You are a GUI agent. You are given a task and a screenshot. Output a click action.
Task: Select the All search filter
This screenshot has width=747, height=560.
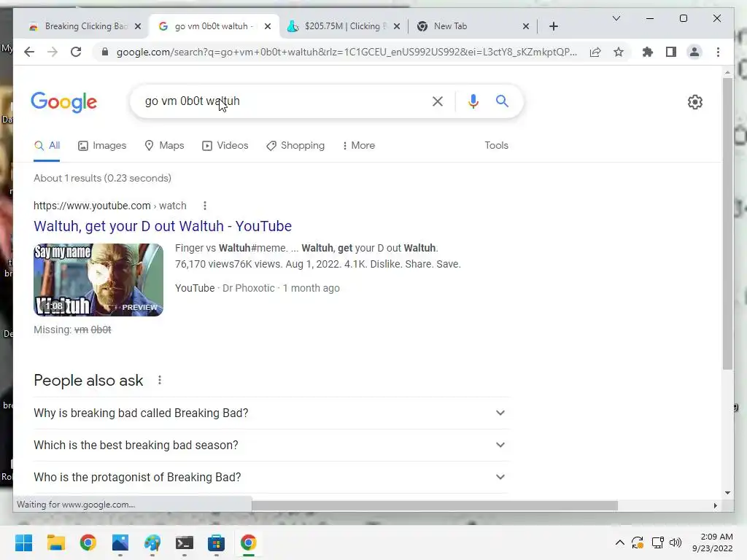[47, 146]
